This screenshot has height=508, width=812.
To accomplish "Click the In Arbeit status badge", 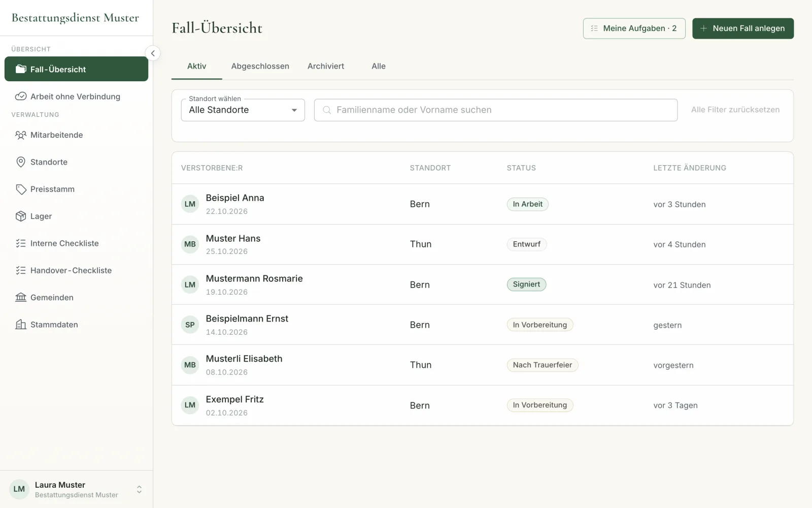I will coord(528,204).
